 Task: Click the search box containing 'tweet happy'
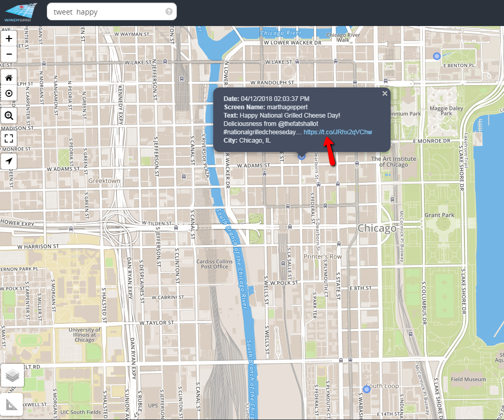coord(111,12)
